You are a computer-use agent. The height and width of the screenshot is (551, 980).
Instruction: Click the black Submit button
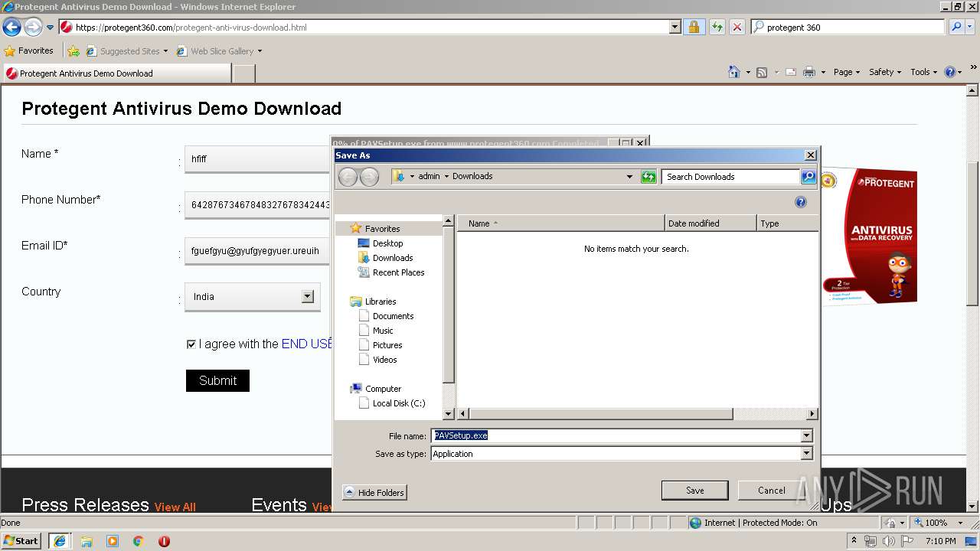click(x=217, y=380)
